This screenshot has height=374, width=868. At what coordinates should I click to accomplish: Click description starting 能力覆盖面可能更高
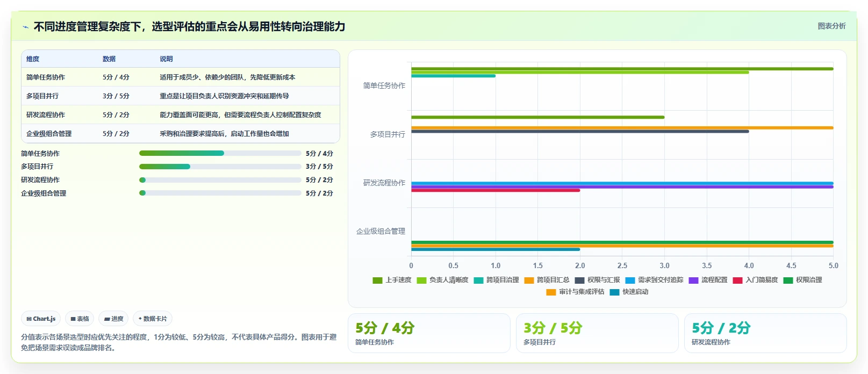point(240,115)
